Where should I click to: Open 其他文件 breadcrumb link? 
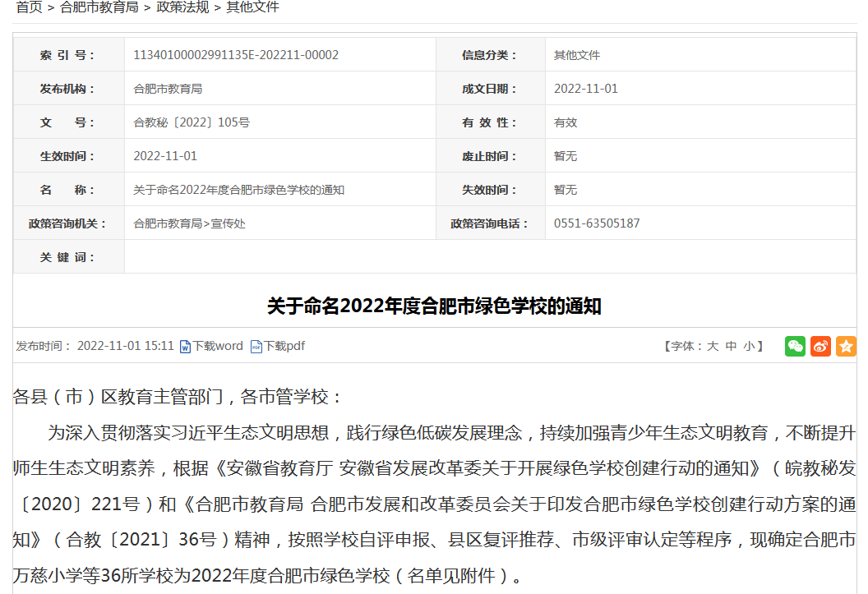pos(253,7)
